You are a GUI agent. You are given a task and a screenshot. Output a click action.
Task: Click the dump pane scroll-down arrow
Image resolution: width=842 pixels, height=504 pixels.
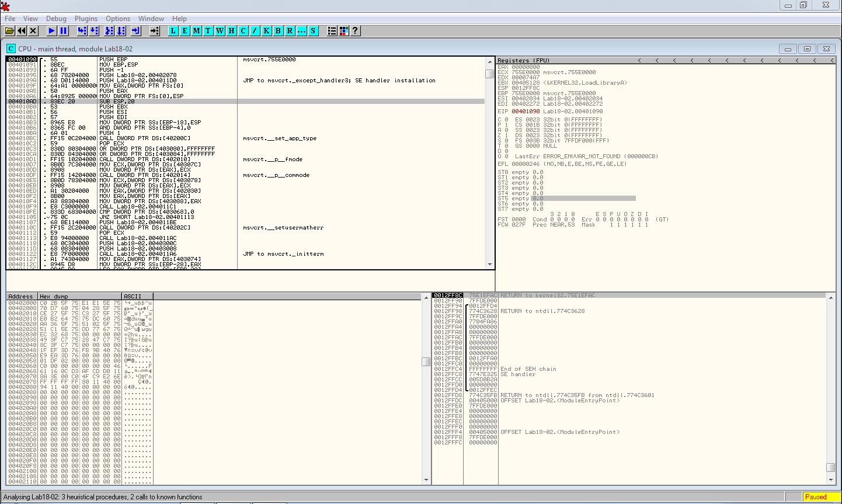coord(426,480)
